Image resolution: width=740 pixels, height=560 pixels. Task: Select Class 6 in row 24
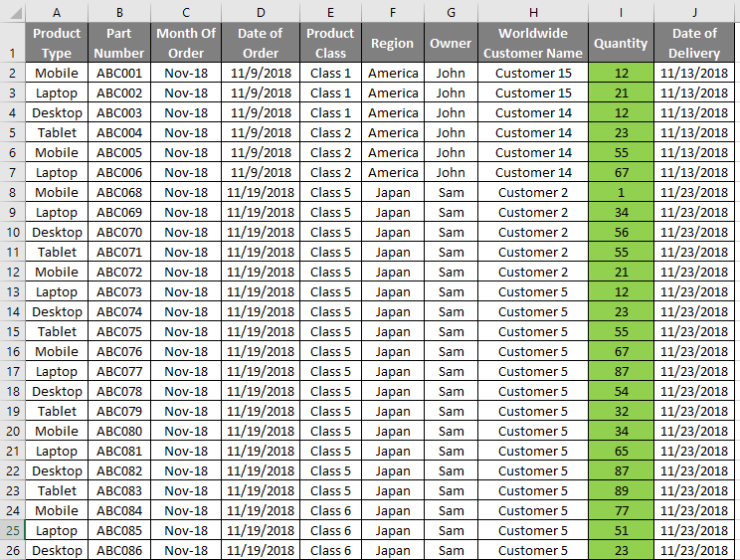tap(331, 510)
